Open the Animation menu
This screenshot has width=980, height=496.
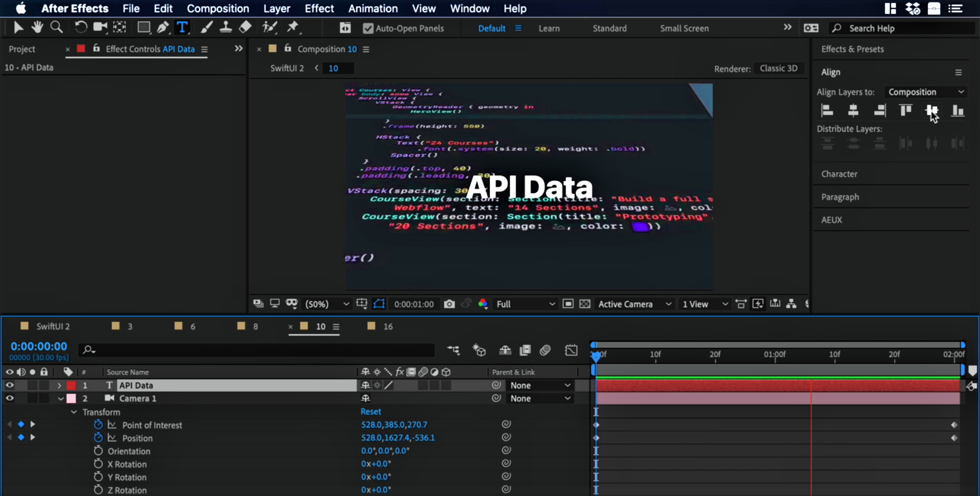point(373,9)
